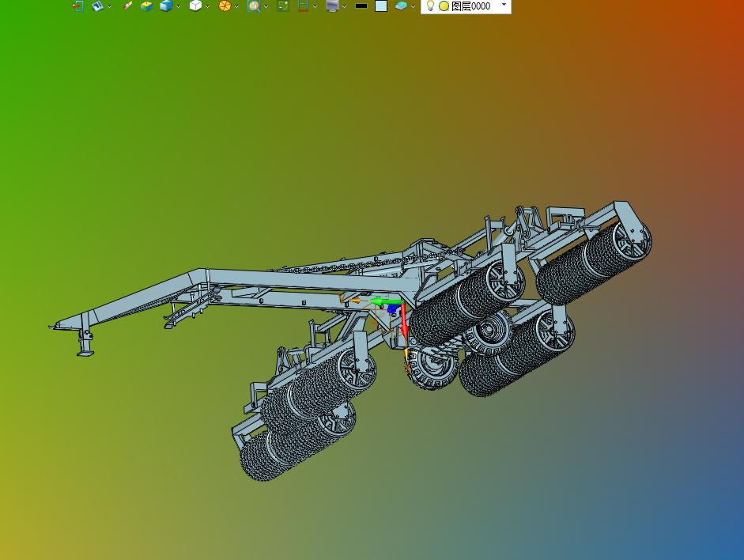Click the black line color swatch

361,6
